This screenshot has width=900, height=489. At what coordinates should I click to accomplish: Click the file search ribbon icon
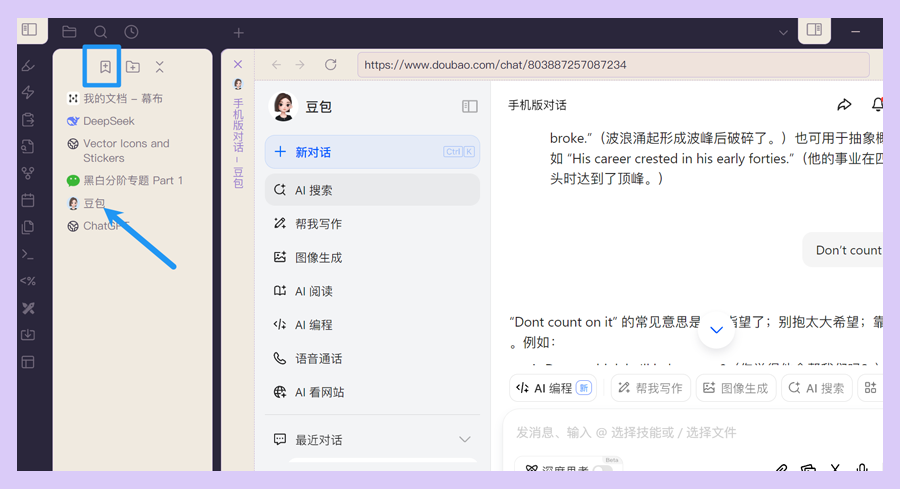28,146
